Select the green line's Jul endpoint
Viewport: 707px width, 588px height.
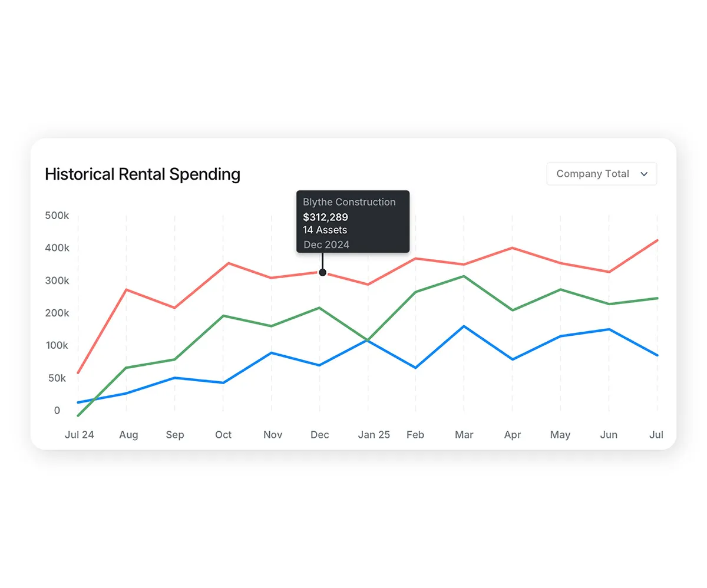656,298
